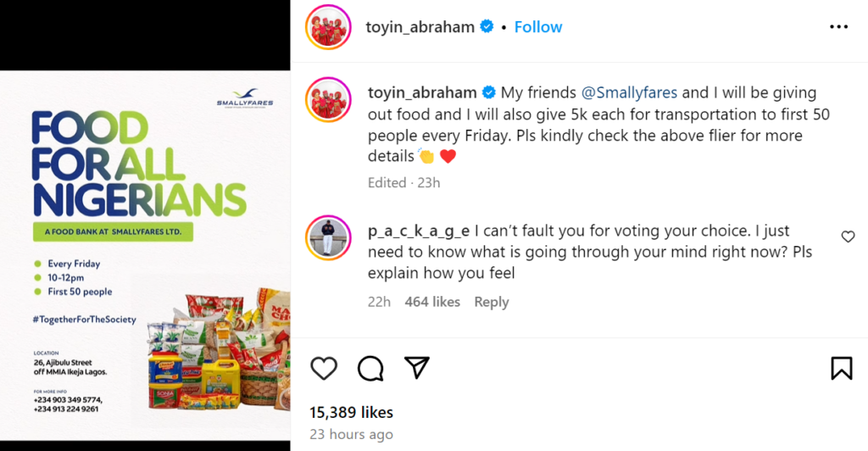Click the 22h comment timestamp

click(x=379, y=302)
